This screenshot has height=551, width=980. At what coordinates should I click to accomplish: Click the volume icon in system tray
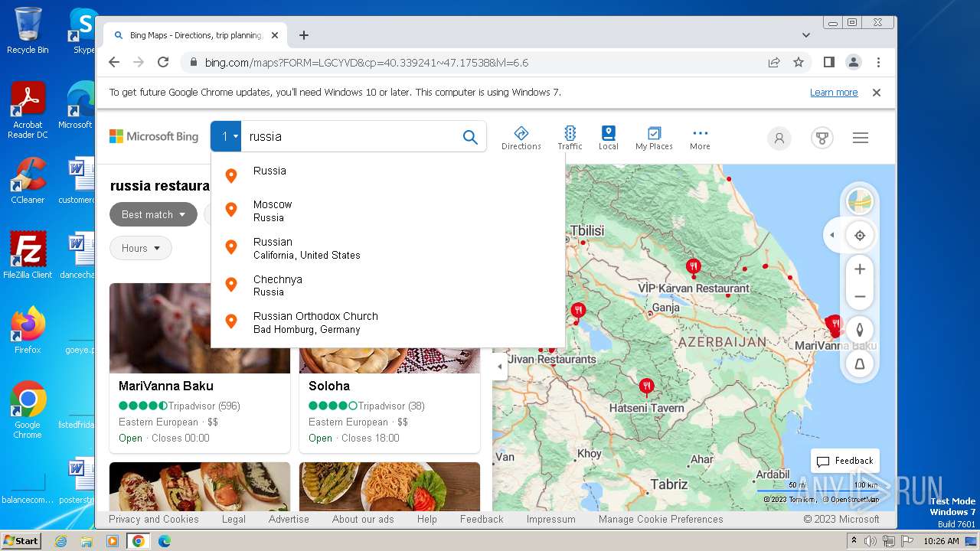pyautogui.click(x=871, y=541)
